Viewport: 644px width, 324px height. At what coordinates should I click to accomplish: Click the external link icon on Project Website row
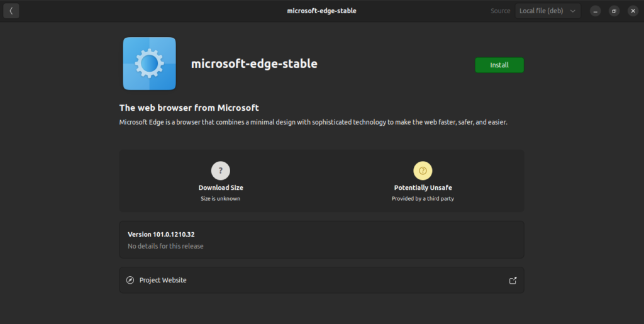(x=513, y=281)
